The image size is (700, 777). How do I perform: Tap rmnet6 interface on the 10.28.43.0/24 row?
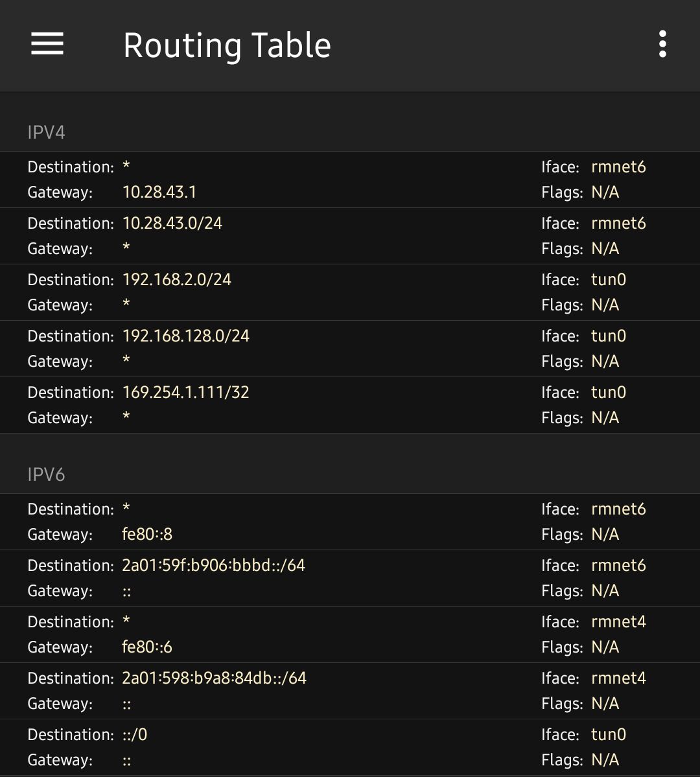coord(618,224)
